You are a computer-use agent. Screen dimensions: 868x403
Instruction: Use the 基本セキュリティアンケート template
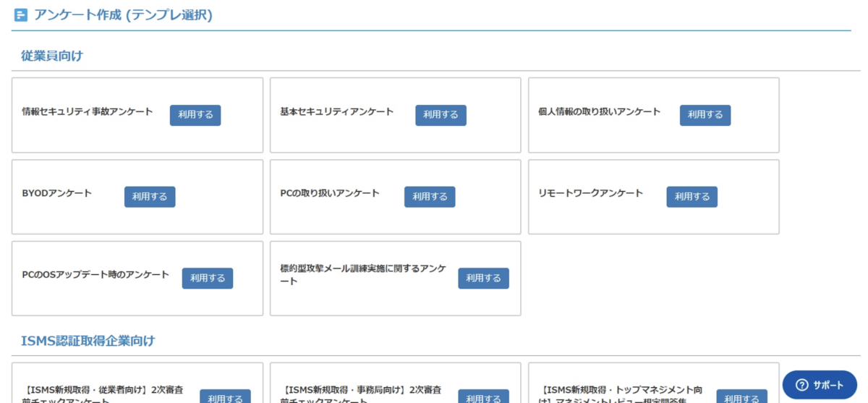point(441,115)
